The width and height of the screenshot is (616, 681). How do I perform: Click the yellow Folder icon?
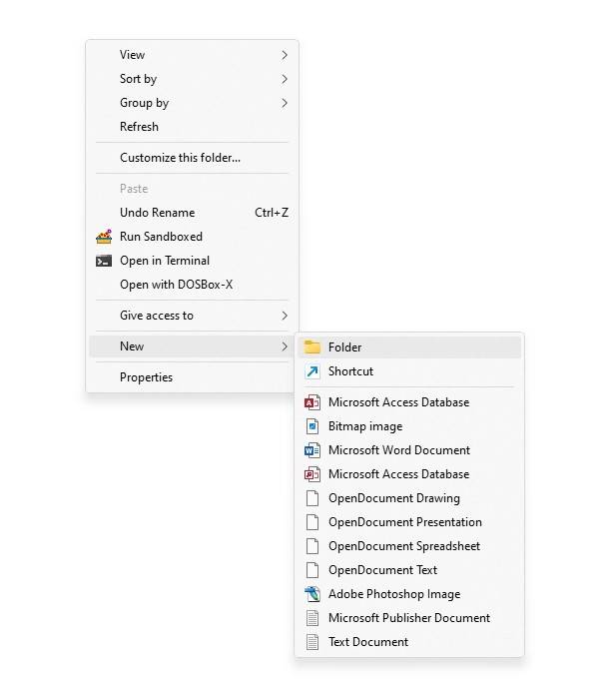pos(312,347)
